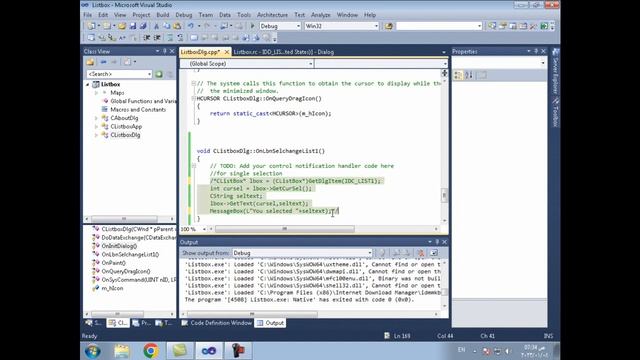640x360 pixels.
Task: Open the Build menu
Action: click(x=163, y=15)
